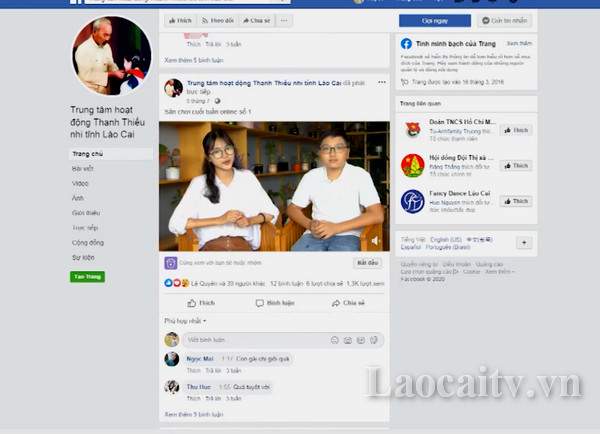600x434 pixels.
Task: Click the emoji icon in comment box
Action: click(335, 340)
